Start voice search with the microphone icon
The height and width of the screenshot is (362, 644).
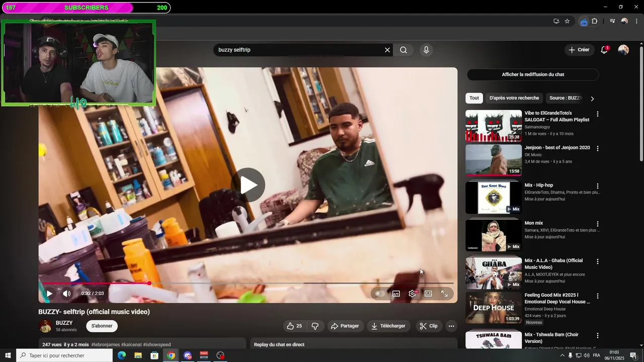426,50
